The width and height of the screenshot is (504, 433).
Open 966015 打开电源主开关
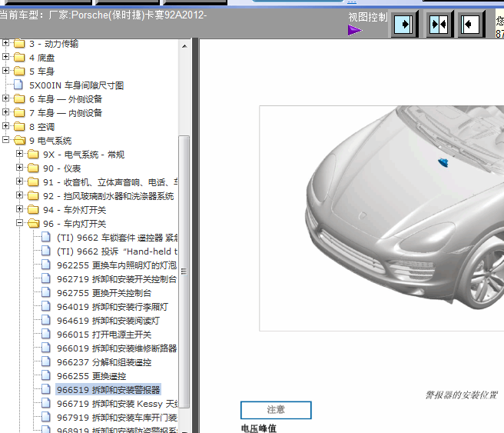pyautogui.click(x=104, y=335)
